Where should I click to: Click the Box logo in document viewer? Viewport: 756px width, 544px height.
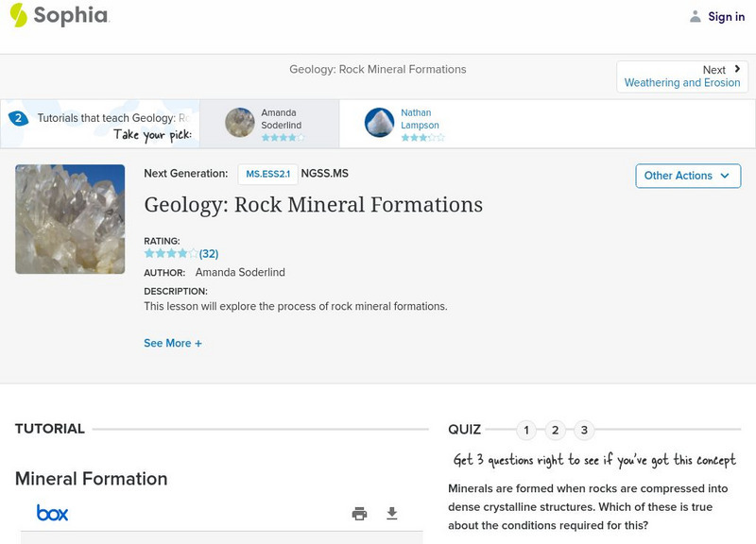(52, 513)
